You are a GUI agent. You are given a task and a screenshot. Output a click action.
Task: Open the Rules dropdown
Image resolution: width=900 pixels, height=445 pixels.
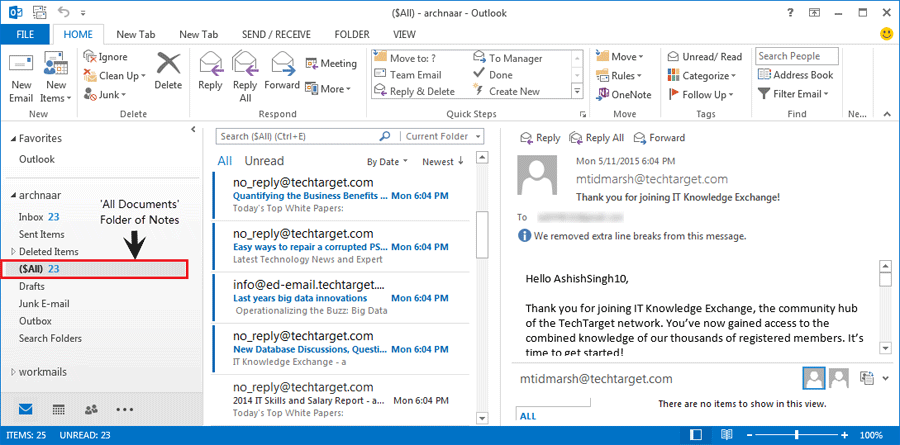pos(619,76)
